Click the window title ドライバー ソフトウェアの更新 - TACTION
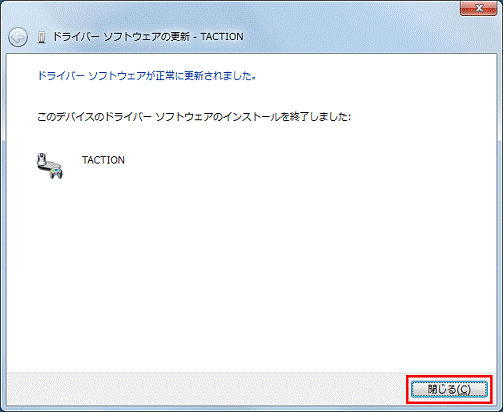This screenshot has height=412, width=503. [148, 37]
